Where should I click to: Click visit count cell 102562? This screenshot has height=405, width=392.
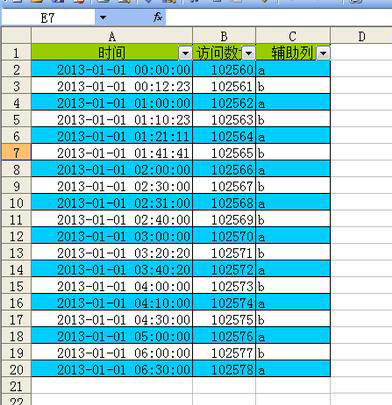tap(224, 103)
